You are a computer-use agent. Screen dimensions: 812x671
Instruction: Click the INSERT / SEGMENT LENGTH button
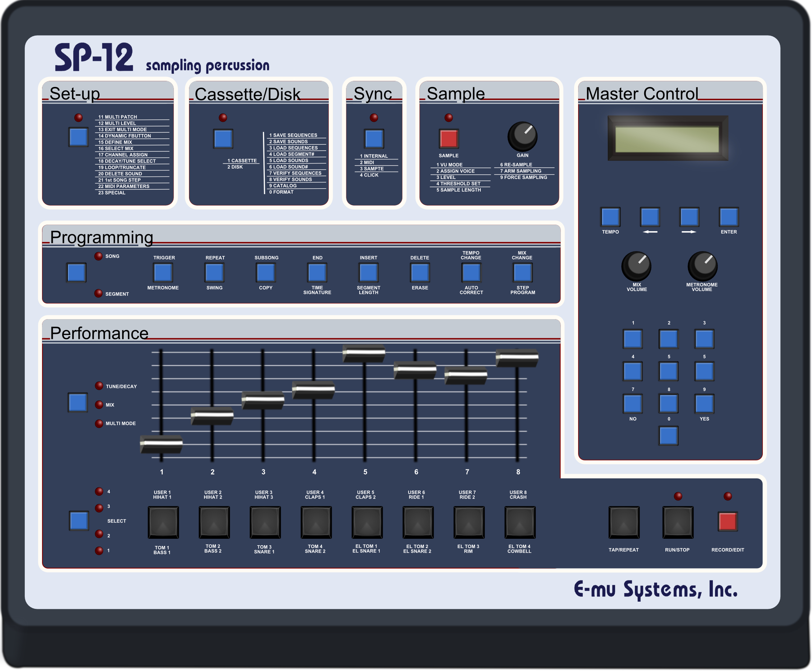point(368,272)
